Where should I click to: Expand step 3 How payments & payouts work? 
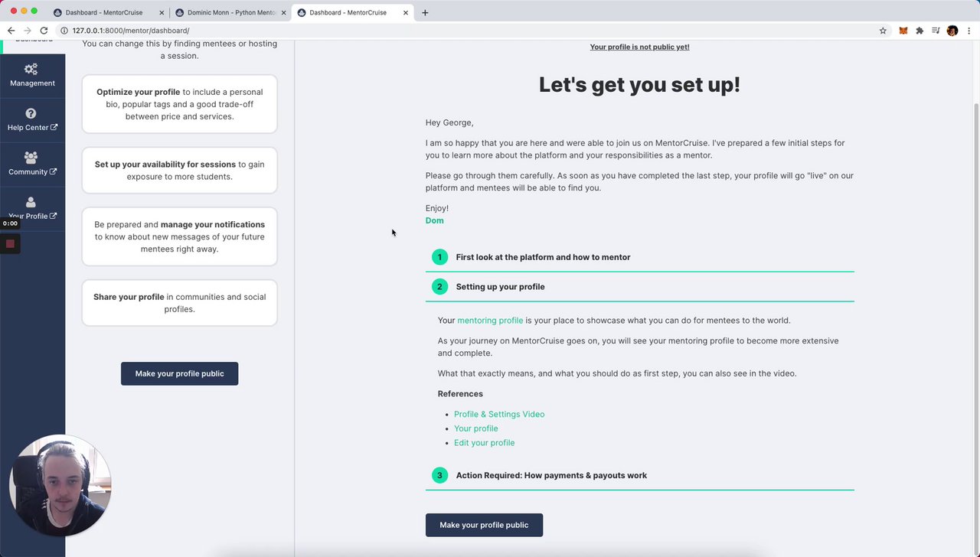639,475
